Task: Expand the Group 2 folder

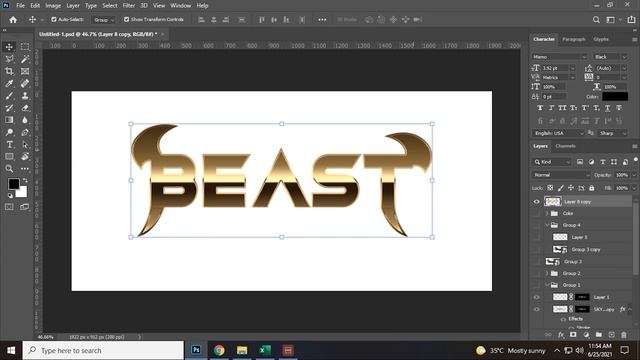Action: pyautogui.click(x=547, y=273)
